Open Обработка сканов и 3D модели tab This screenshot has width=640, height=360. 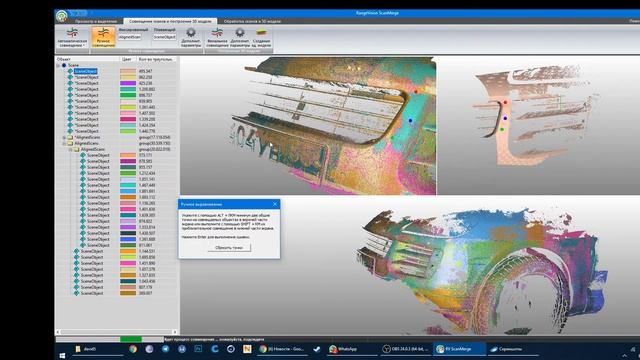pos(252,21)
